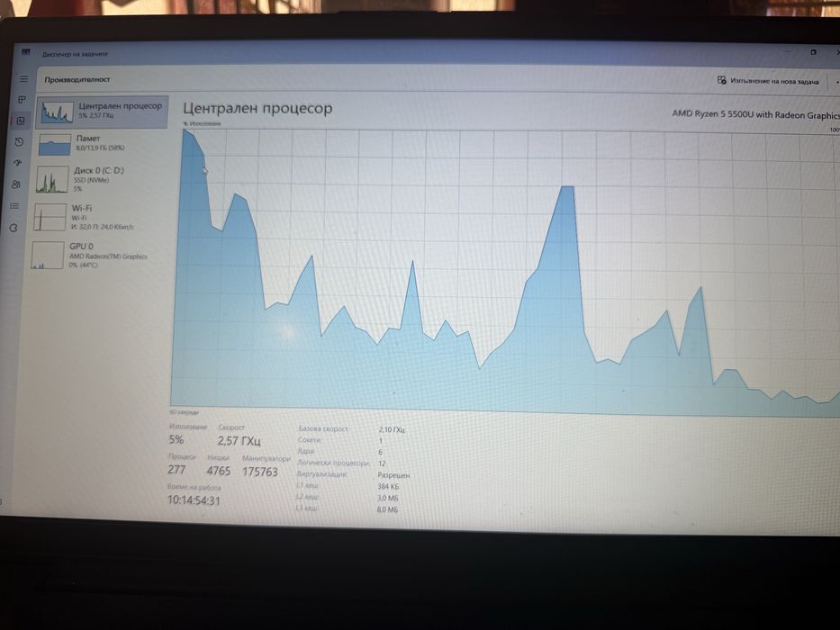Go to the Processes page icon
This screenshot has height=630, width=840.
22,100
